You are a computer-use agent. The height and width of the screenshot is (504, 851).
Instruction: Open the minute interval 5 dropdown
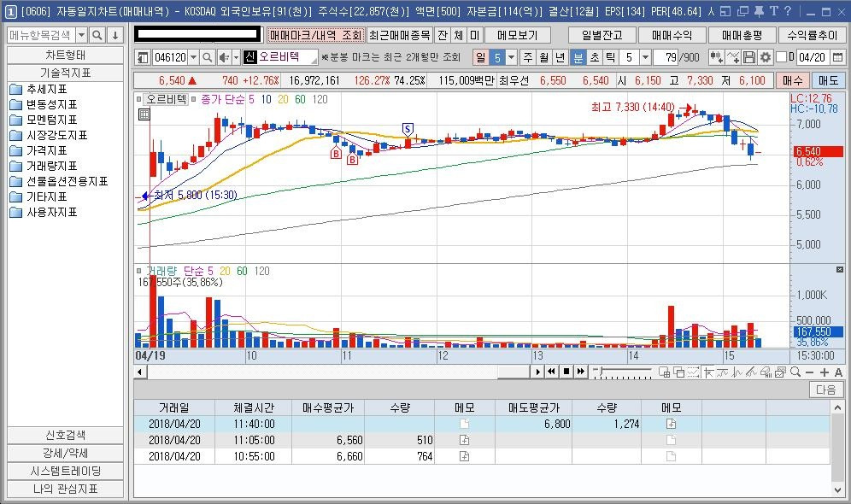point(645,57)
